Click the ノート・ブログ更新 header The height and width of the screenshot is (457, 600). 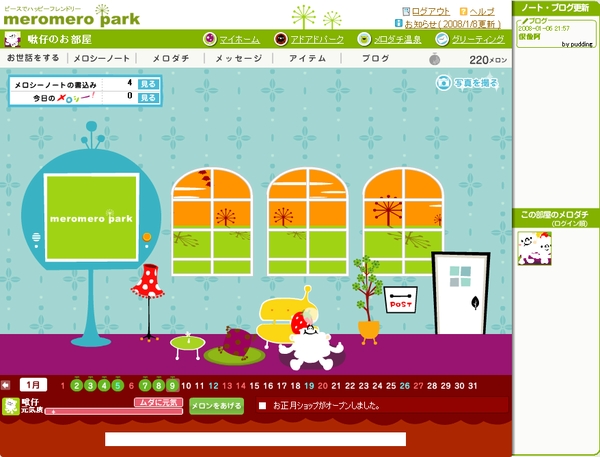(556, 8)
